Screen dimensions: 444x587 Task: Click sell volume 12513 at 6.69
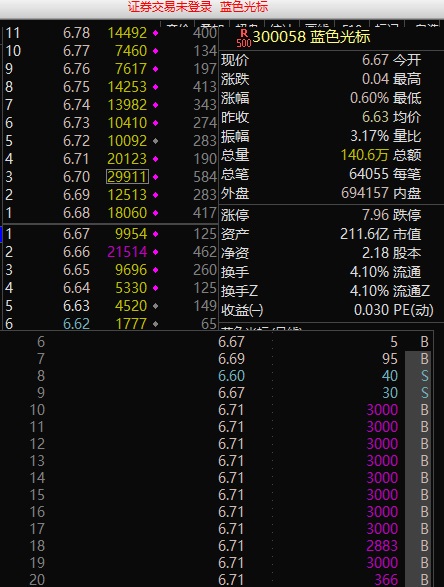[x=127, y=195]
